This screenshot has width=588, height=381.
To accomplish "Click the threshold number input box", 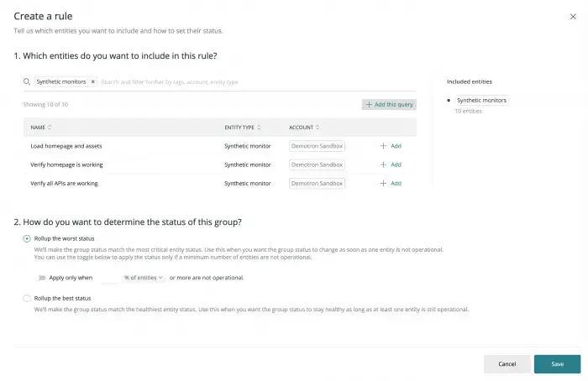I will (109, 277).
